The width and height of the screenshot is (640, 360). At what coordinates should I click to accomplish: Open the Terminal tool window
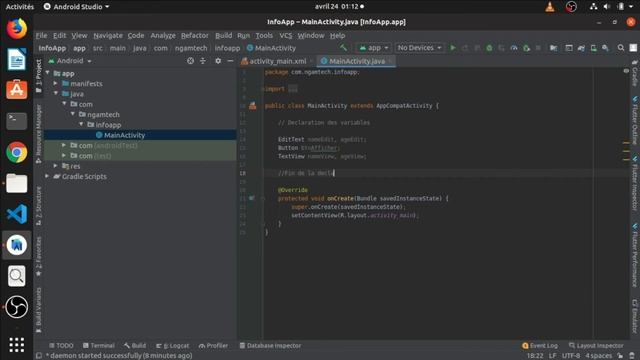[99, 345]
